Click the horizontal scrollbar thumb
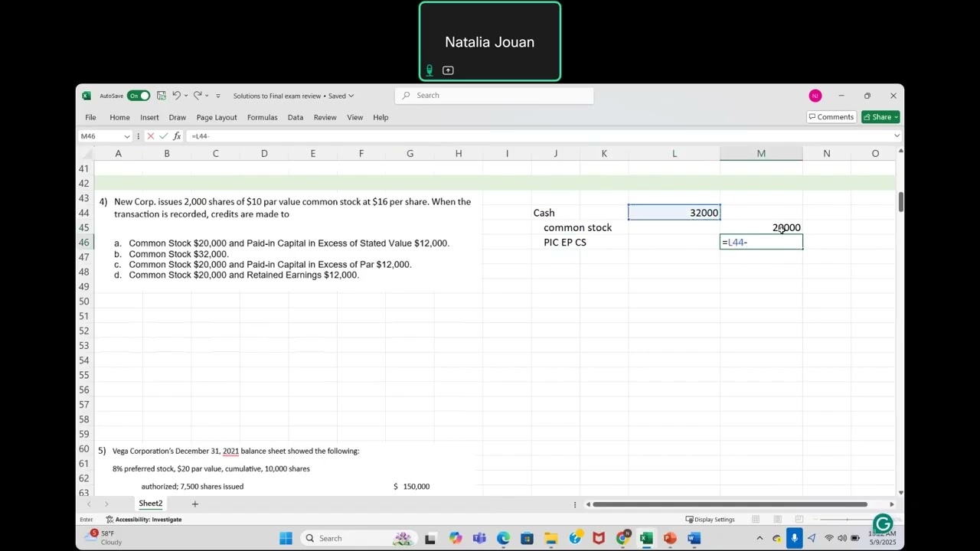The image size is (980, 551). (x=730, y=504)
